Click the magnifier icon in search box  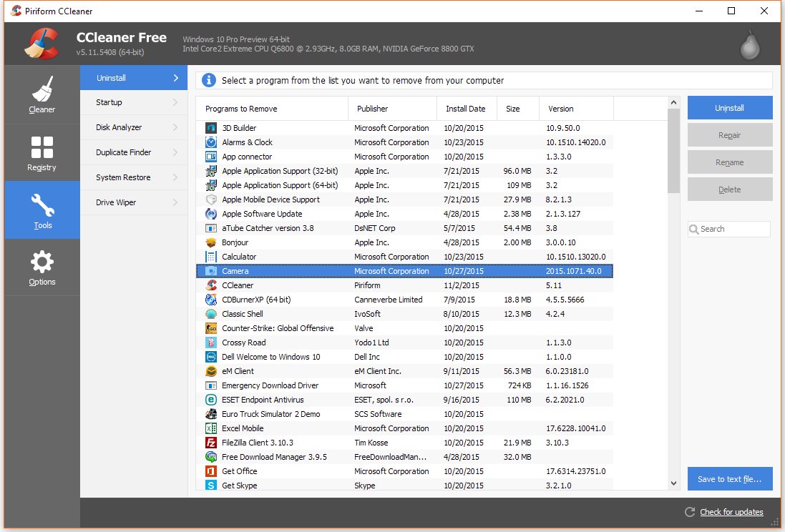pyautogui.click(x=694, y=229)
